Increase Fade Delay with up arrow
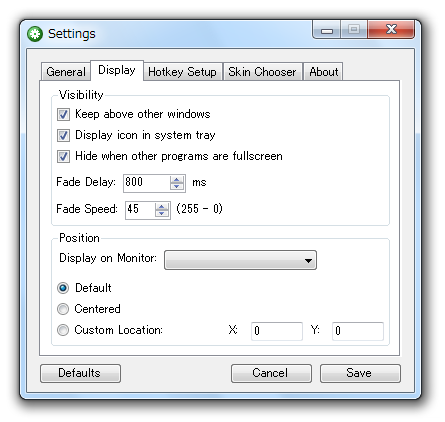The image size is (445, 422). click(177, 179)
